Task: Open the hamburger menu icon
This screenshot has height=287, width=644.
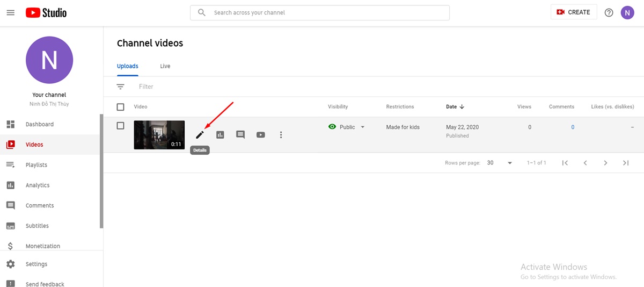Action: point(10,12)
